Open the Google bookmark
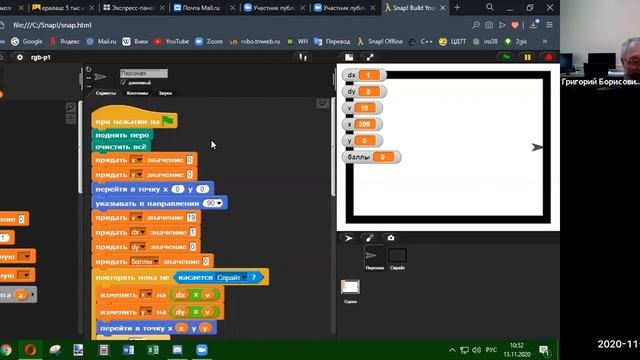The image size is (640, 360). coord(27,42)
